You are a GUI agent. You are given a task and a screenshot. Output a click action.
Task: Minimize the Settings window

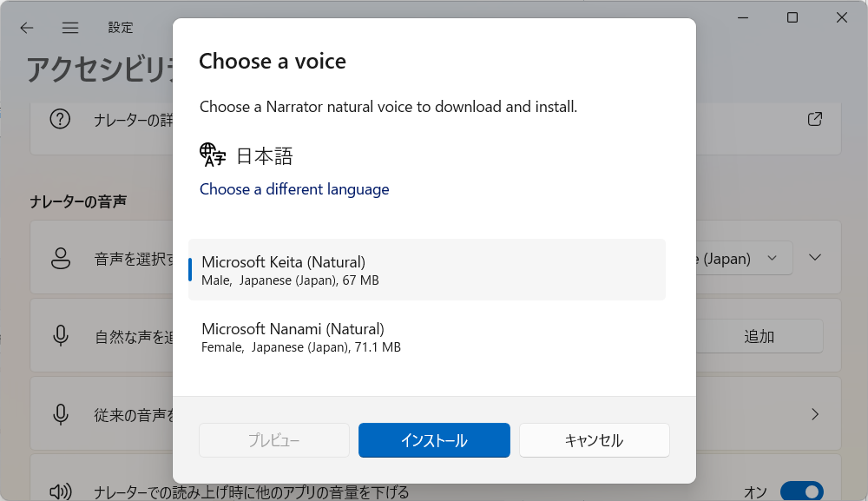pos(743,17)
